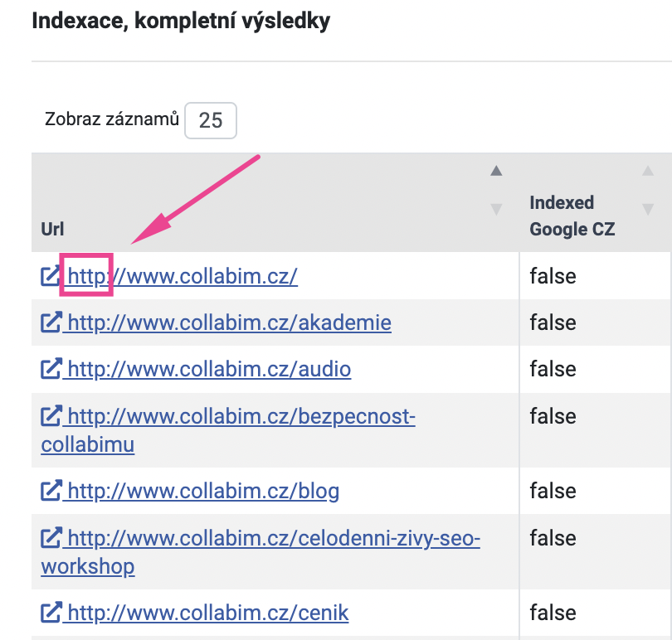Sort Indexed Google CZ descending arrow
The height and width of the screenshot is (640, 672).
pos(648,209)
